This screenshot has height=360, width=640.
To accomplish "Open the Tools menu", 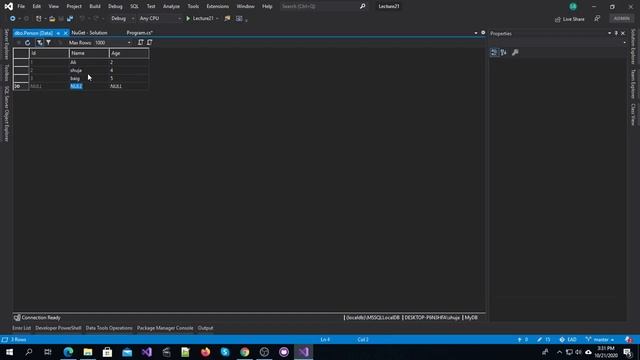I will 193,6.
